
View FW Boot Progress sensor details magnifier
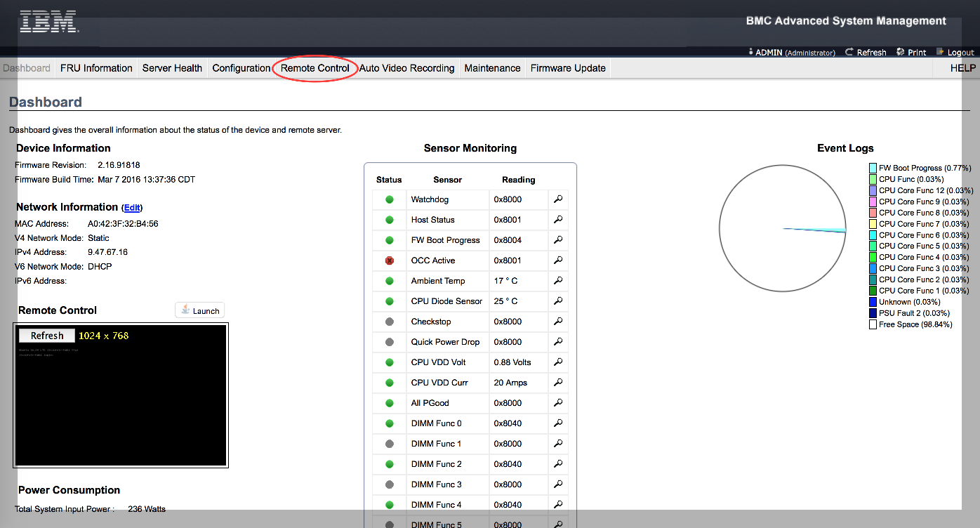click(558, 240)
